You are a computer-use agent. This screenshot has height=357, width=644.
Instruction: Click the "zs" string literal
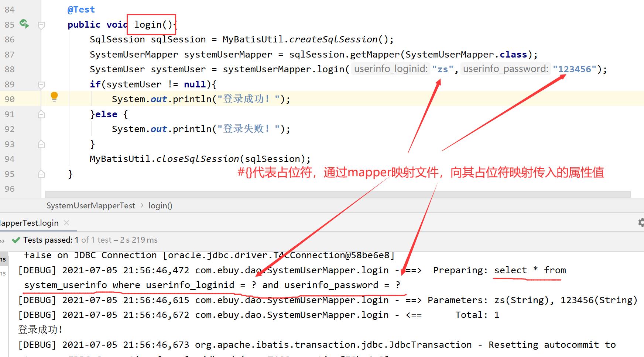[442, 69]
